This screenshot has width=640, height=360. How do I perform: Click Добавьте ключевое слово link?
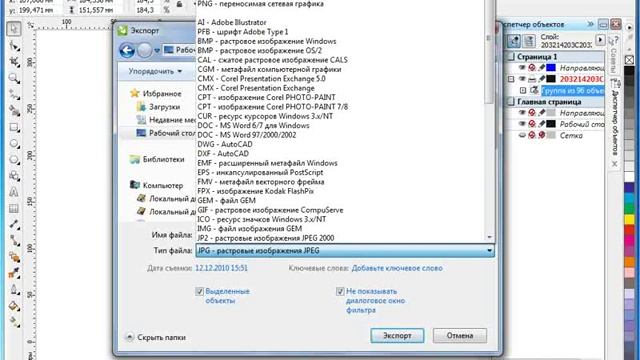coord(397,268)
